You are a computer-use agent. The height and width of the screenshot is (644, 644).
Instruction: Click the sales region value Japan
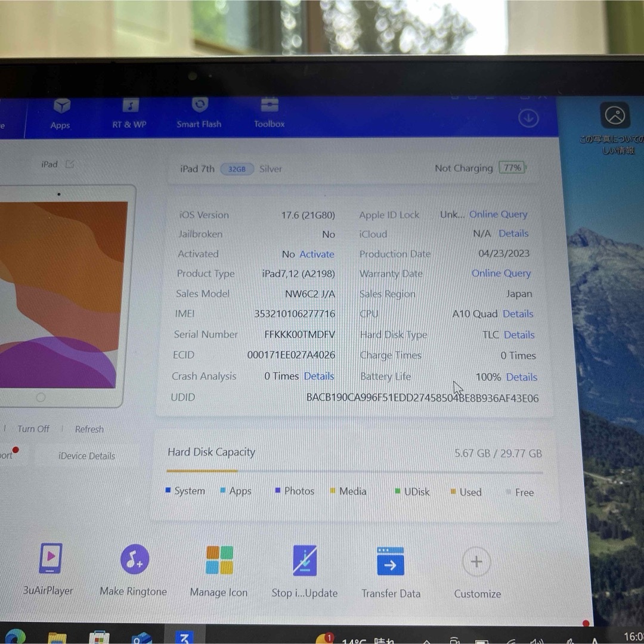tap(519, 294)
